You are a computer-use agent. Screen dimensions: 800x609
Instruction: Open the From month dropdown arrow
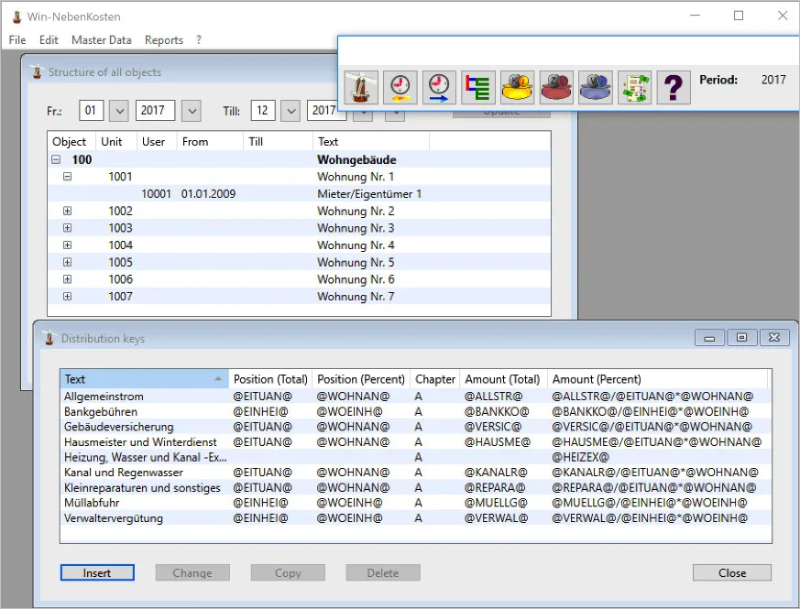coord(118,111)
